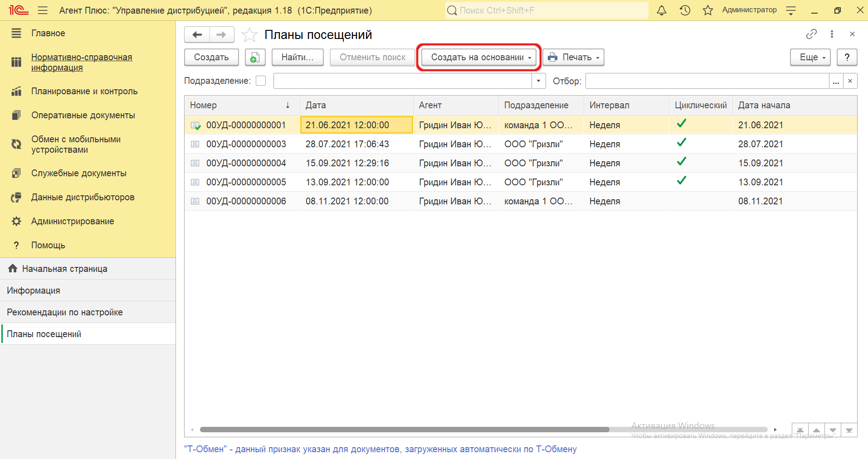
Task: Open Оперативные документы icon
Action: coord(16,115)
